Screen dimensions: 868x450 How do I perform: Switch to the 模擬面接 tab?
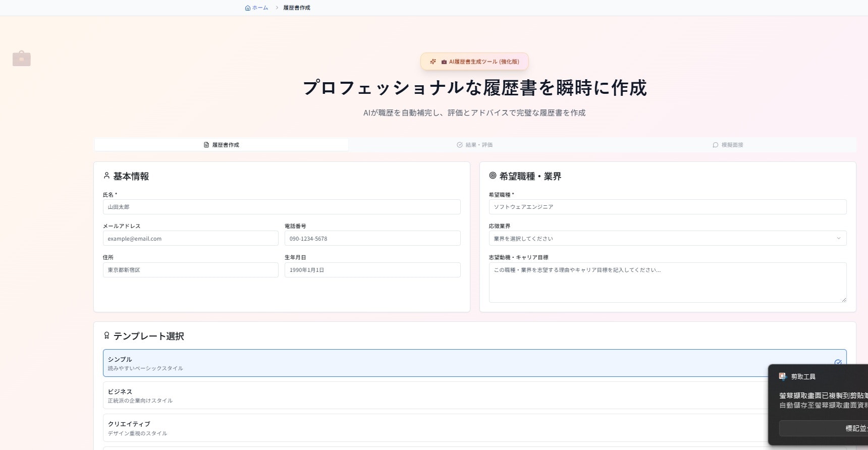coord(728,145)
